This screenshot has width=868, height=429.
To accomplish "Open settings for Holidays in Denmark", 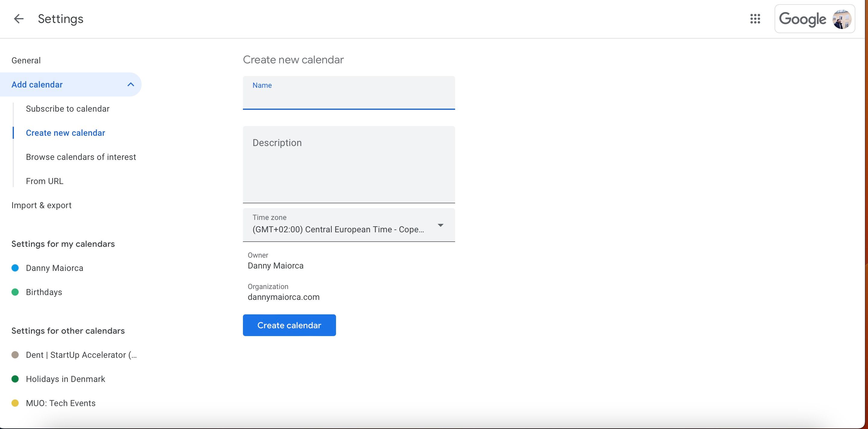I will (x=65, y=379).
